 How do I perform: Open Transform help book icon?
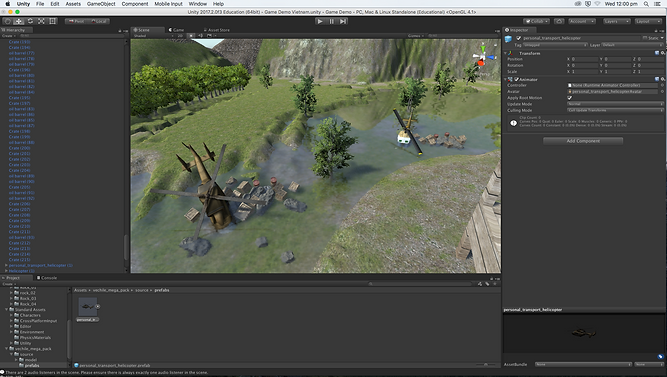[x=657, y=53]
